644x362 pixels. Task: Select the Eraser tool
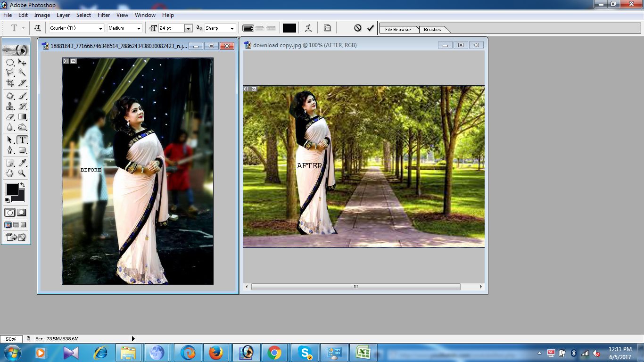point(10,117)
